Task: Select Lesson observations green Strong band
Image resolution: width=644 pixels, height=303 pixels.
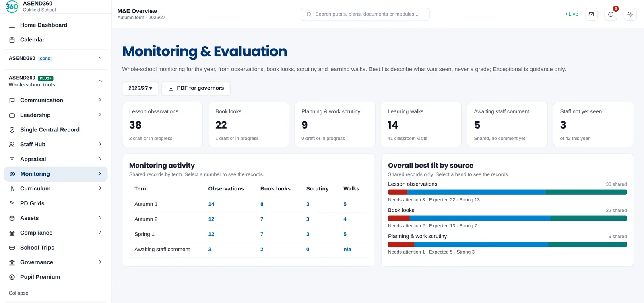Action: tap(586, 192)
